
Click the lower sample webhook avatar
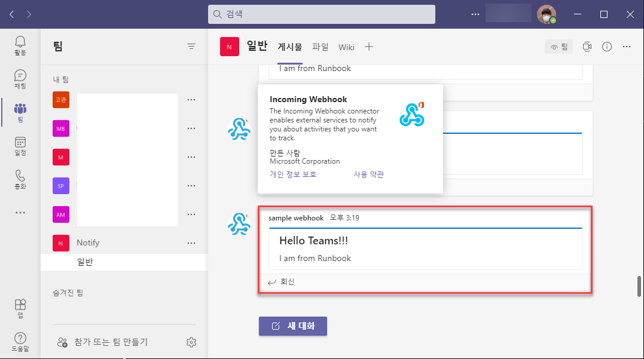[x=239, y=224]
